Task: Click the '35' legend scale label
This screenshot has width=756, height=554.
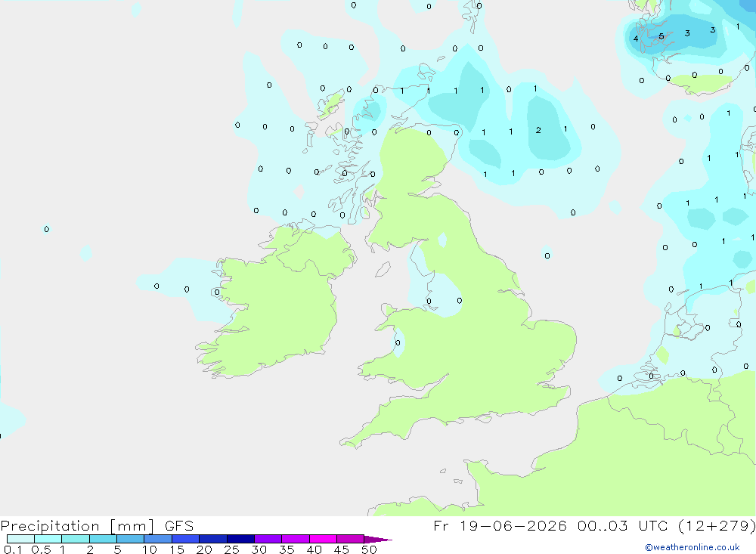Action: click(x=287, y=549)
